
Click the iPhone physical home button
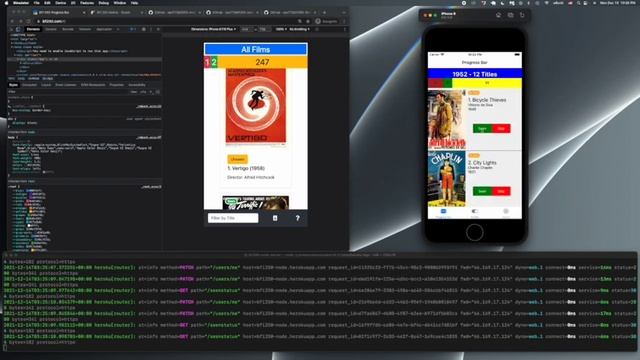pos(474,232)
